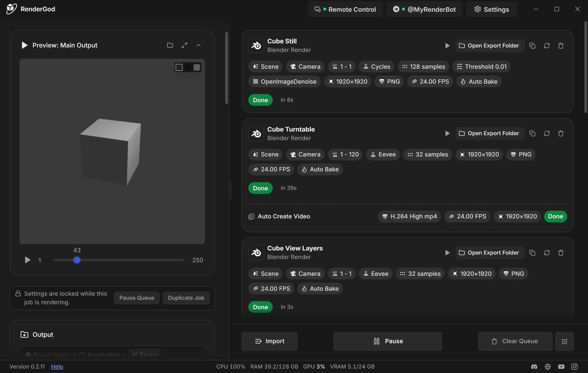Switch preview to single image mode
Image resolution: width=588 pixels, height=373 pixels.
click(197, 67)
